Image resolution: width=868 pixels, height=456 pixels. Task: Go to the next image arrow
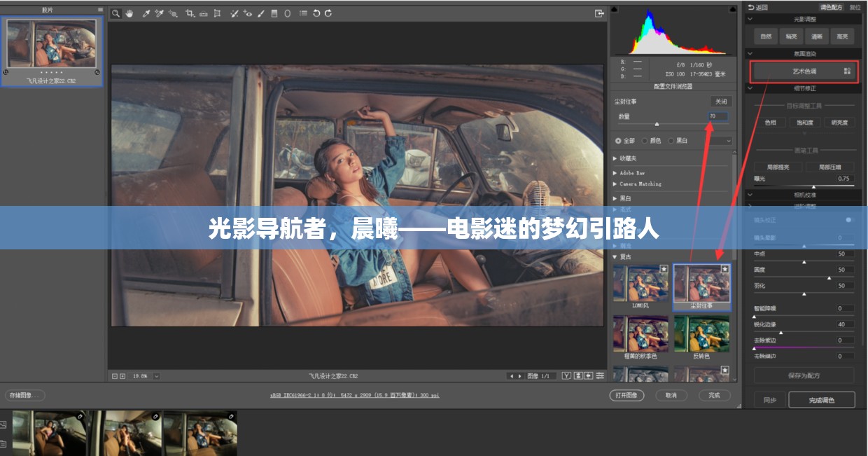click(x=519, y=376)
